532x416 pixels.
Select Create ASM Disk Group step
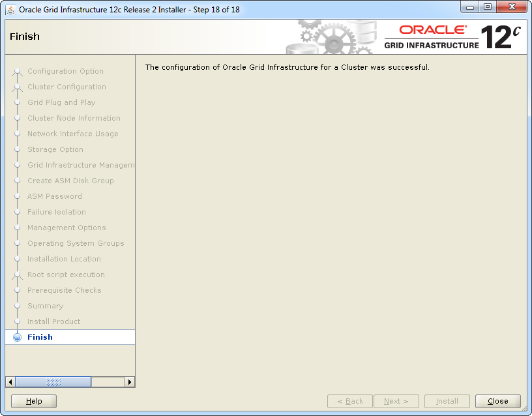(70, 181)
